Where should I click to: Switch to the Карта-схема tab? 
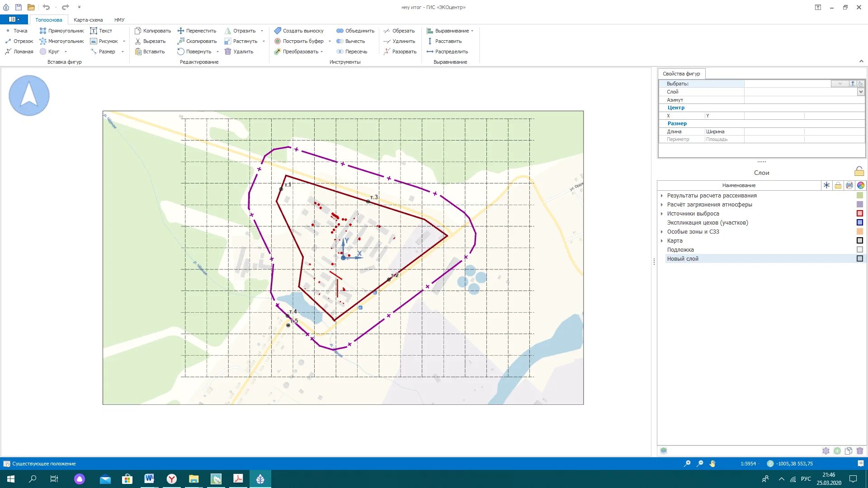tap(88, 20)
